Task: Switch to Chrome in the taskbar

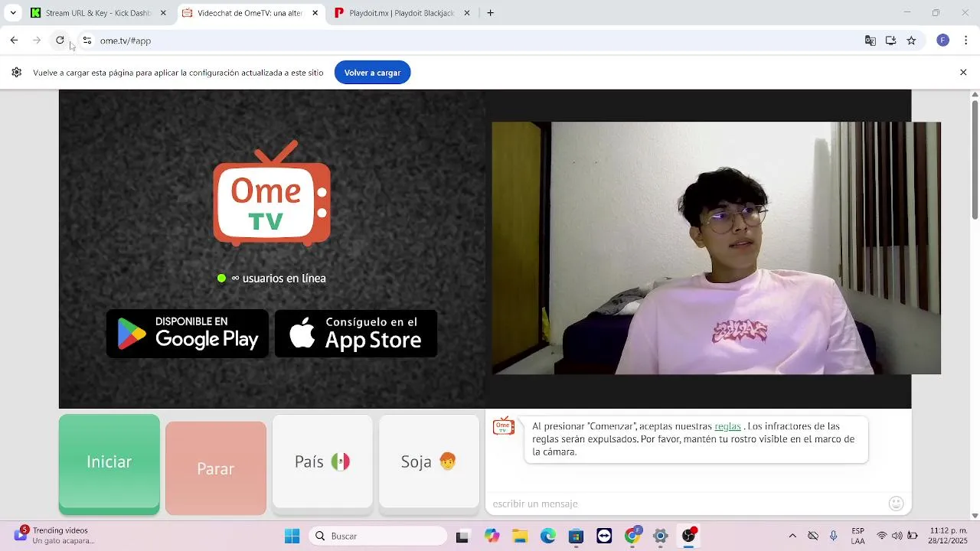Action: [x=632, y=536]
